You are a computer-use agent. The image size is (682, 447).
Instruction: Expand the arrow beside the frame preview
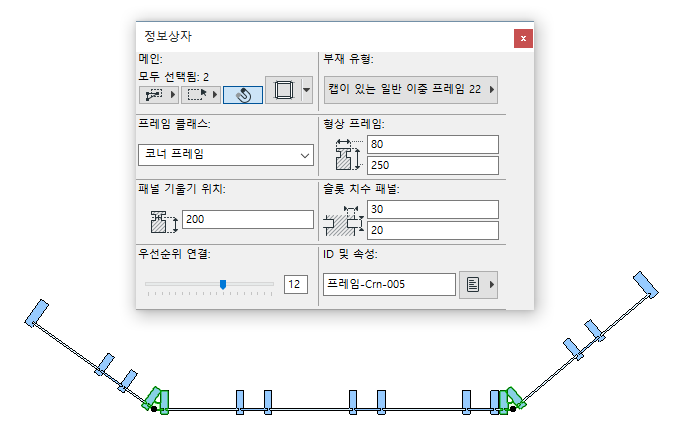point(306,90)
